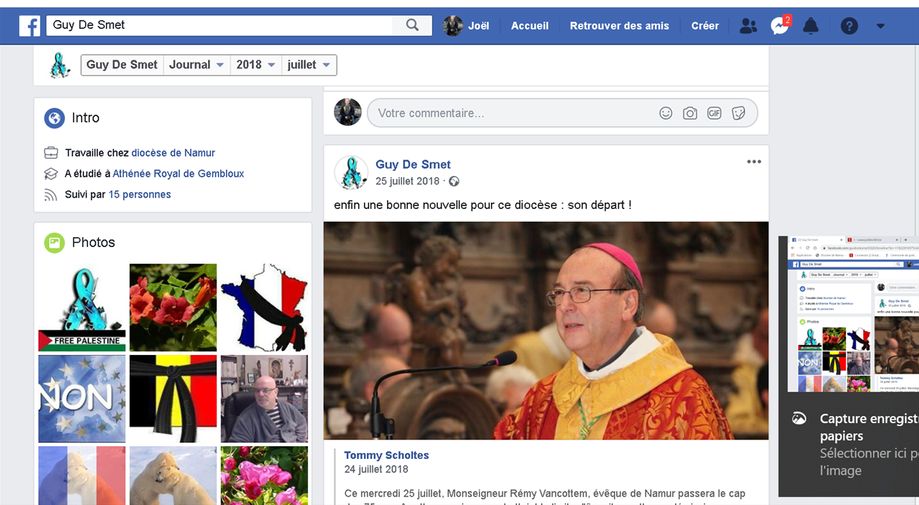Open Athénée Royal de Gembloux link
This screenshot has width=919, height=505.
(178, 173)
